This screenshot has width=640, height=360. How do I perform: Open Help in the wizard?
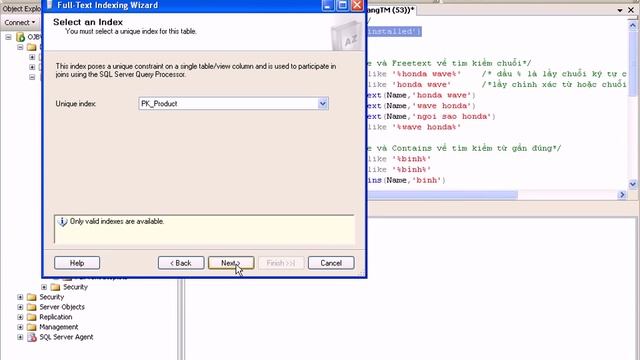[77, 263]
